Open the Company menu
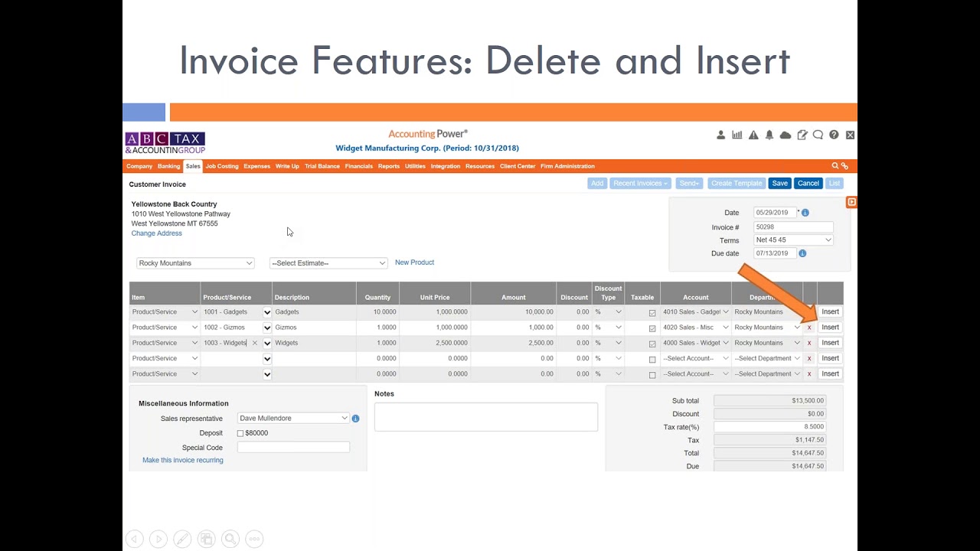Image resolution: width=980 pixels, height=551 pixels. 139,166
